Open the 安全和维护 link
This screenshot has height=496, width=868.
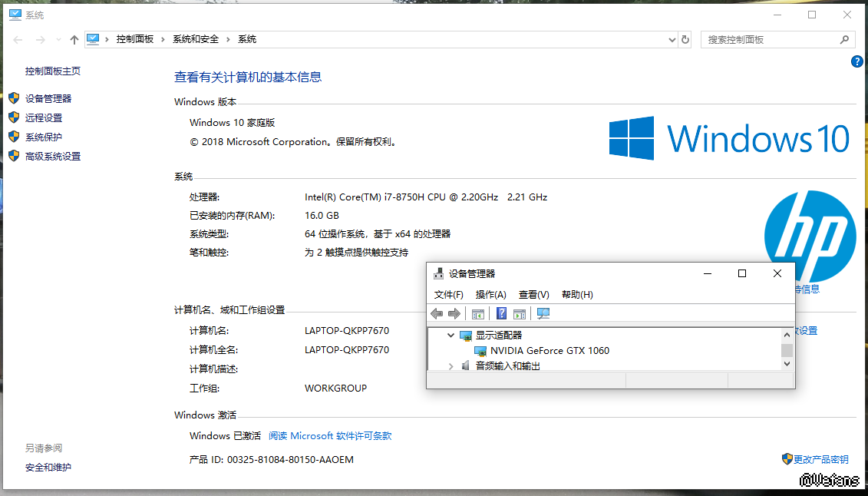48,468
